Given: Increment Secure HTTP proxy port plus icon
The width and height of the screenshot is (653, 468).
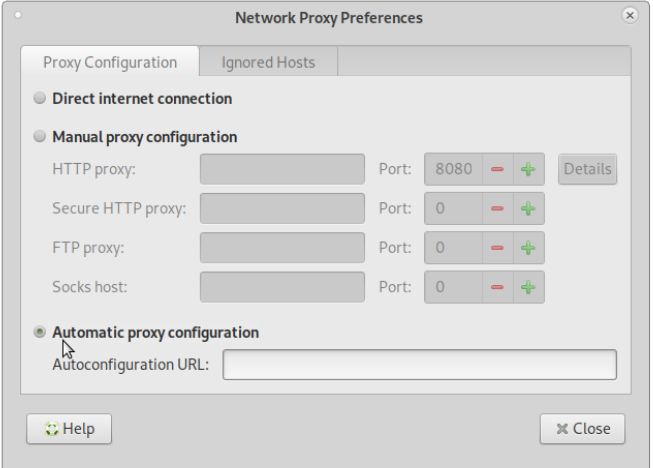Looking at the screenshot, I should click(528, 208).
